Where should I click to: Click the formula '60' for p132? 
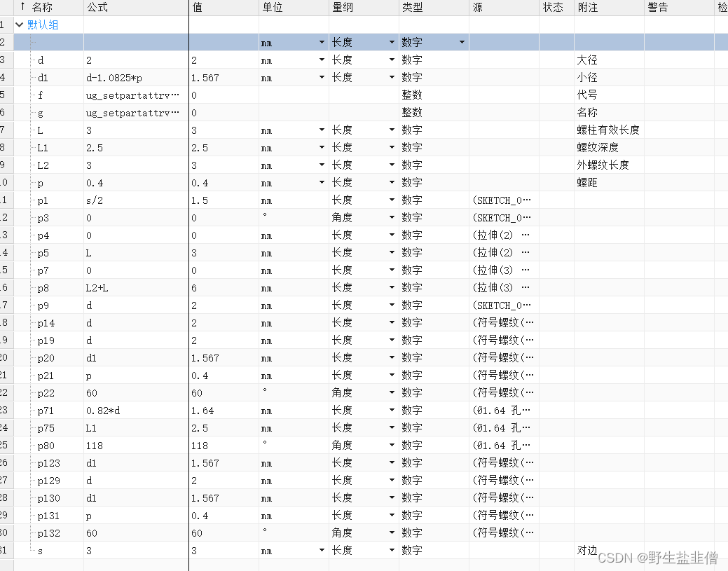coord(92,533)
